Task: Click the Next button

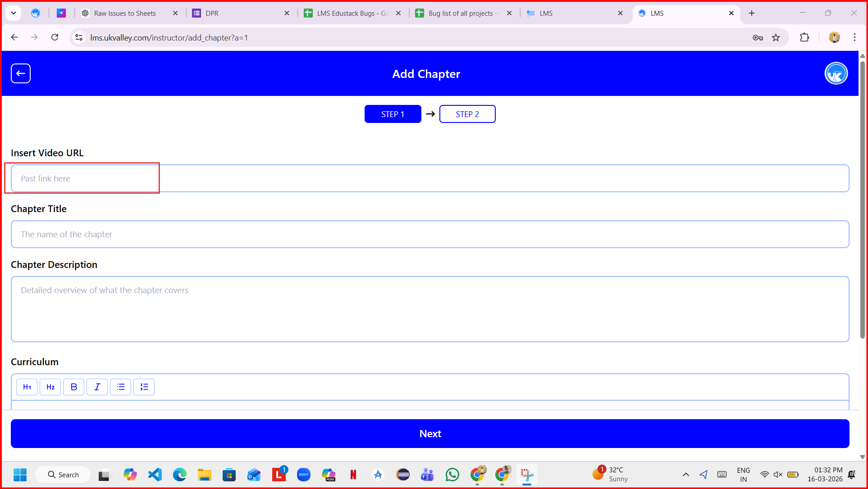Action: (430, 434)
